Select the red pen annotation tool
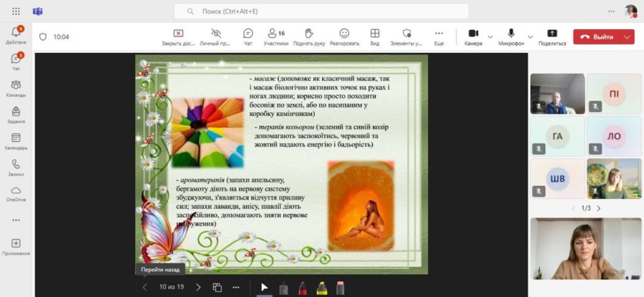Screen dimensions: 644x297 [303, 288]
